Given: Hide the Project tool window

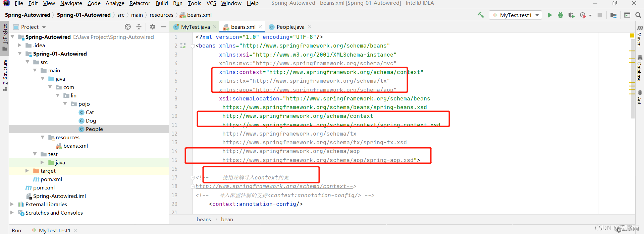Looking at the screenshot, I should click(164, 27).
